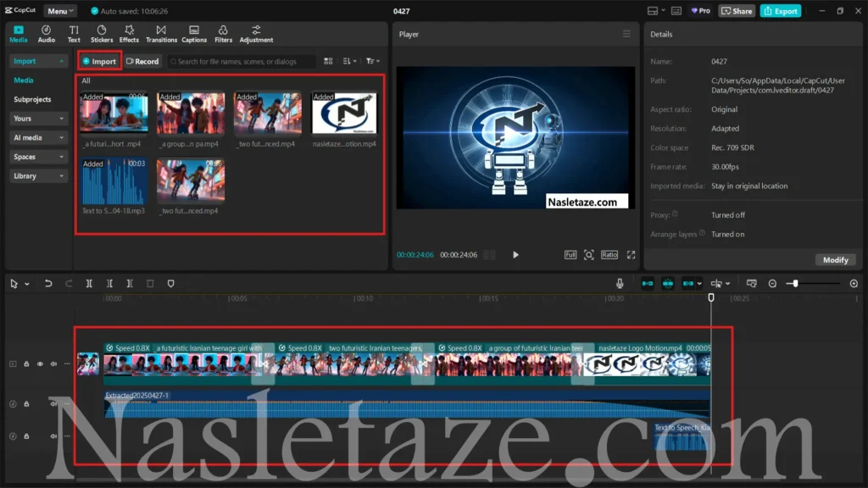
Task: Open the media filter dropdown
Action: tap(373, 61)
